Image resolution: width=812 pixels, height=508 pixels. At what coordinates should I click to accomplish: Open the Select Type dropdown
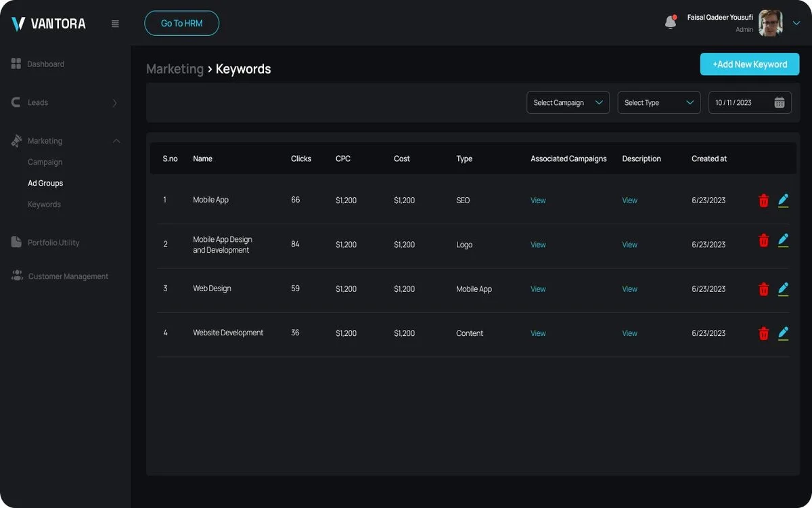click(659, 102)
